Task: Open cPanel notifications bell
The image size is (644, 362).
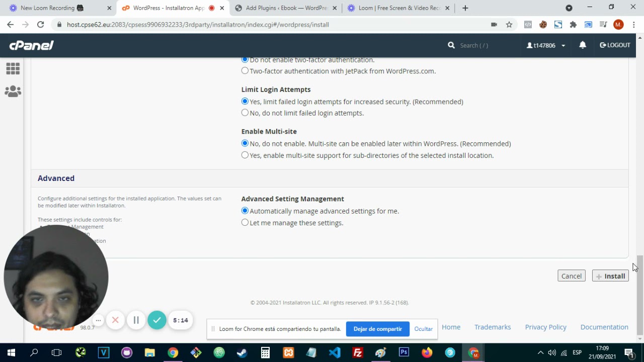Action: (x=583, y=45)
